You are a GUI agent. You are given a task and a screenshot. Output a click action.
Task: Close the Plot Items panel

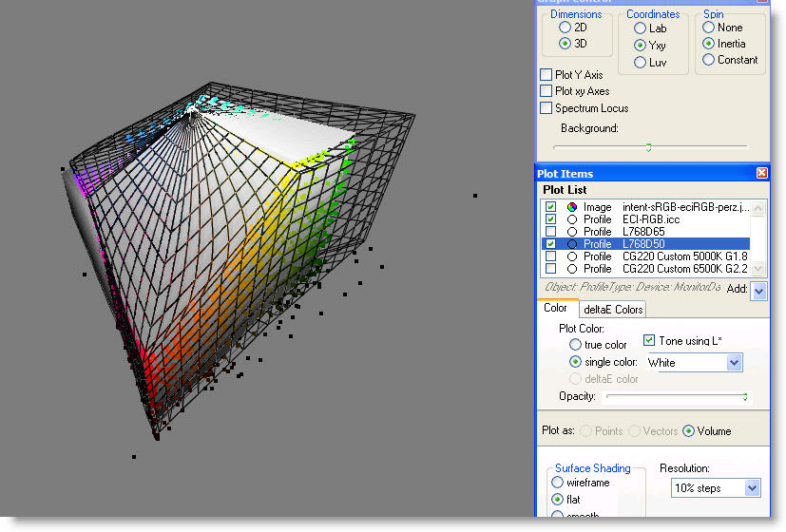click(x=761, y=173)
